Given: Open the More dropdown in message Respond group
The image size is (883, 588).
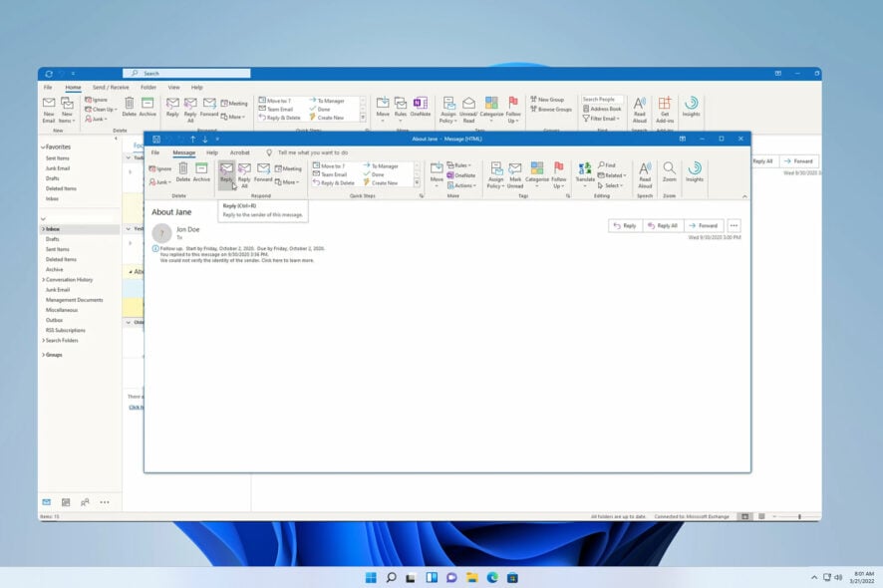Looking at the screenshot, I should coord(288,182).
